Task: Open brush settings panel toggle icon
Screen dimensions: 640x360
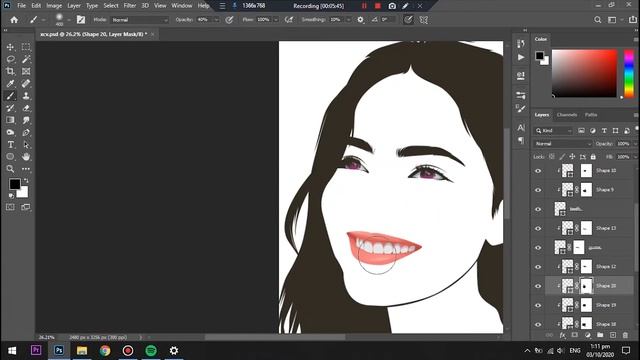Action: click(x=81, y=20)
